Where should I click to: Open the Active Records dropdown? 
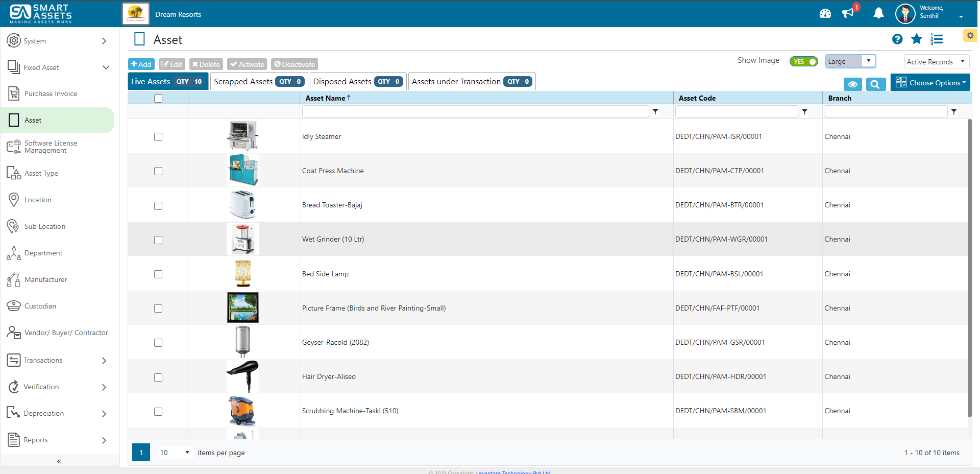click(937, 62)
